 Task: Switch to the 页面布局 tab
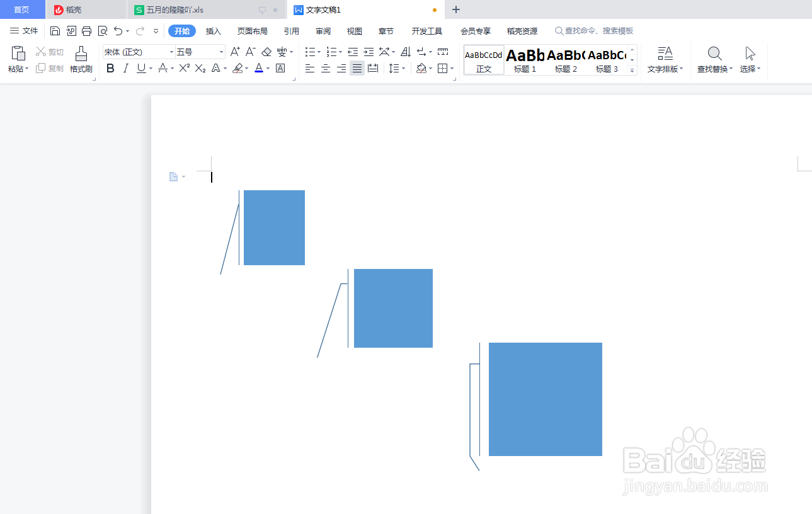252,31
